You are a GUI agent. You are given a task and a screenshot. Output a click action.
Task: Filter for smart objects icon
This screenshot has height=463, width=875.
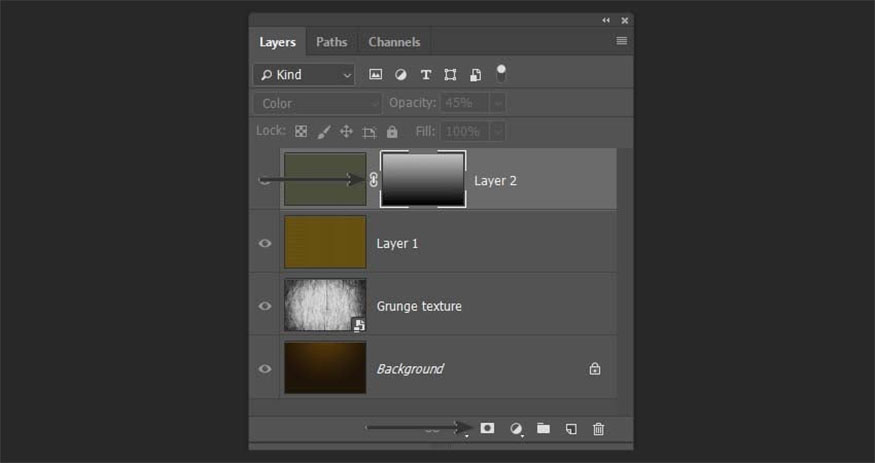475,75
